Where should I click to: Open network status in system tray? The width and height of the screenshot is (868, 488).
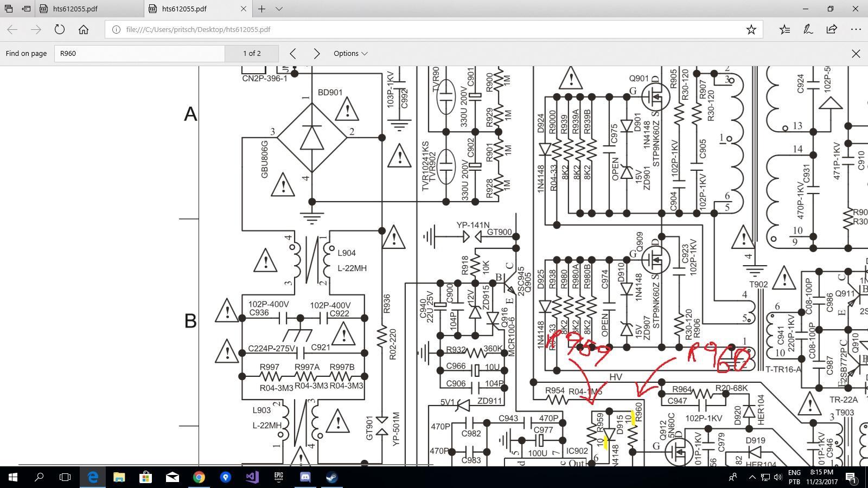pos(765,477)
